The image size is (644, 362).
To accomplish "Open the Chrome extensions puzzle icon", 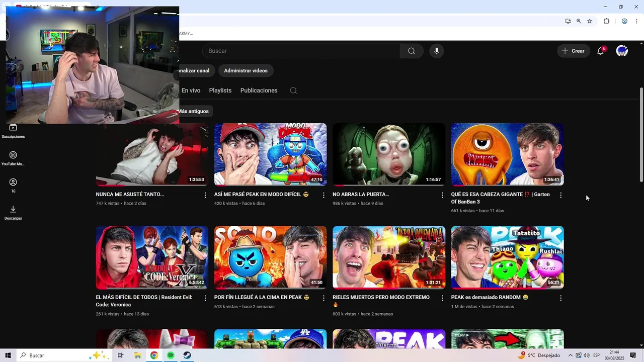I will [x=606, y=21].
